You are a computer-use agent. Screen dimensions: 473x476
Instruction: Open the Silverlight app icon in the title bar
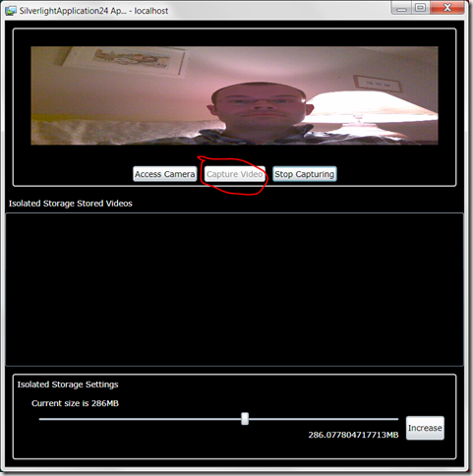pos(11,11)
